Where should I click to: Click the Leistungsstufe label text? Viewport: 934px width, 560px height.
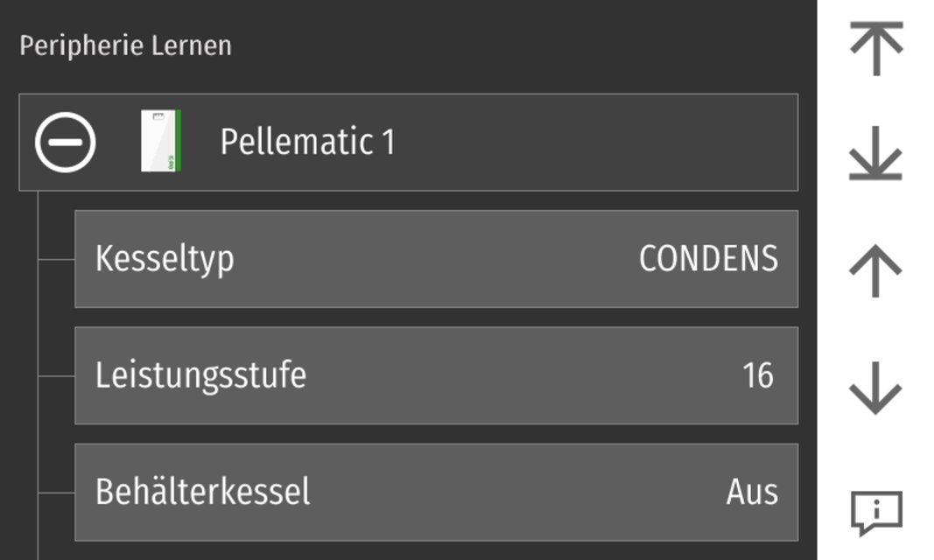coord(200,375)
